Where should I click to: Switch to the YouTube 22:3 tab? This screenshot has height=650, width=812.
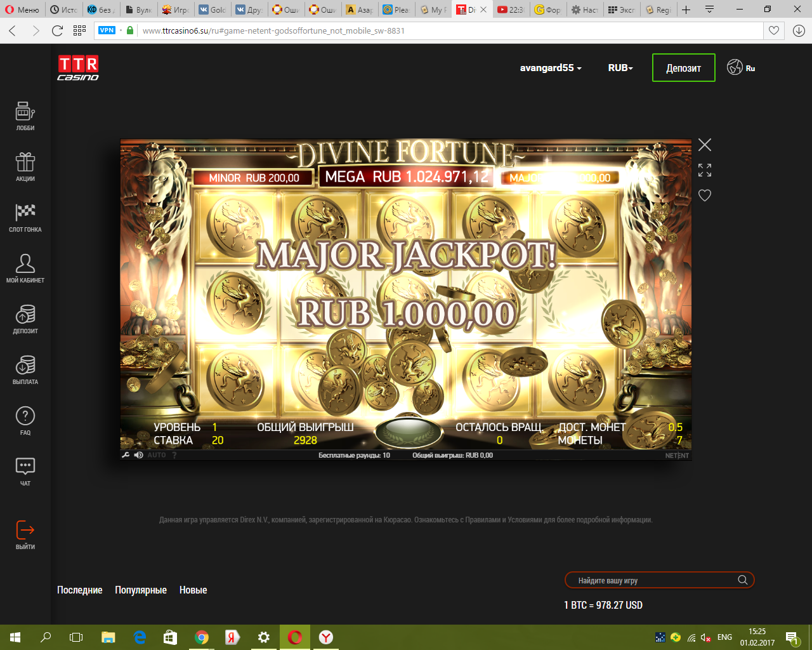pyautogui.click(x=510, y=10)
